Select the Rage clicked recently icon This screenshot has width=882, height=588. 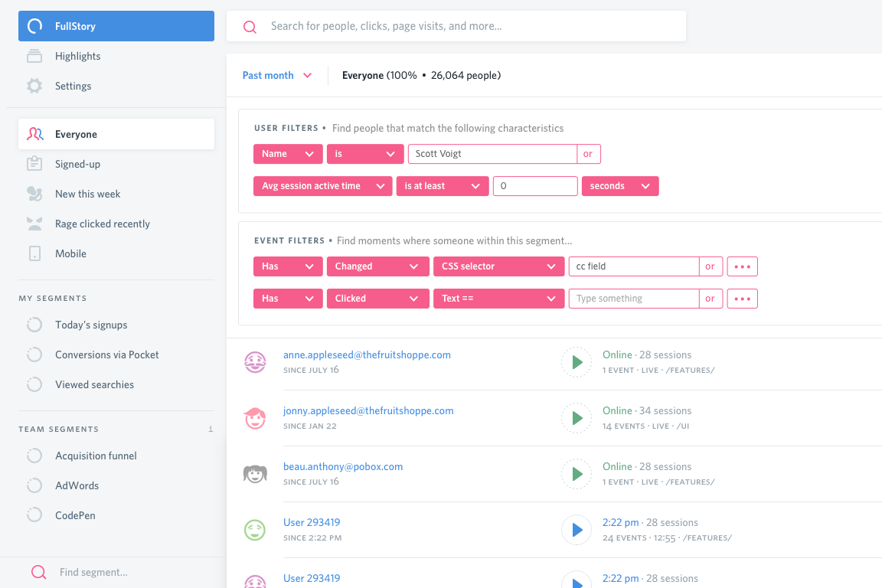tap(34, 224)
